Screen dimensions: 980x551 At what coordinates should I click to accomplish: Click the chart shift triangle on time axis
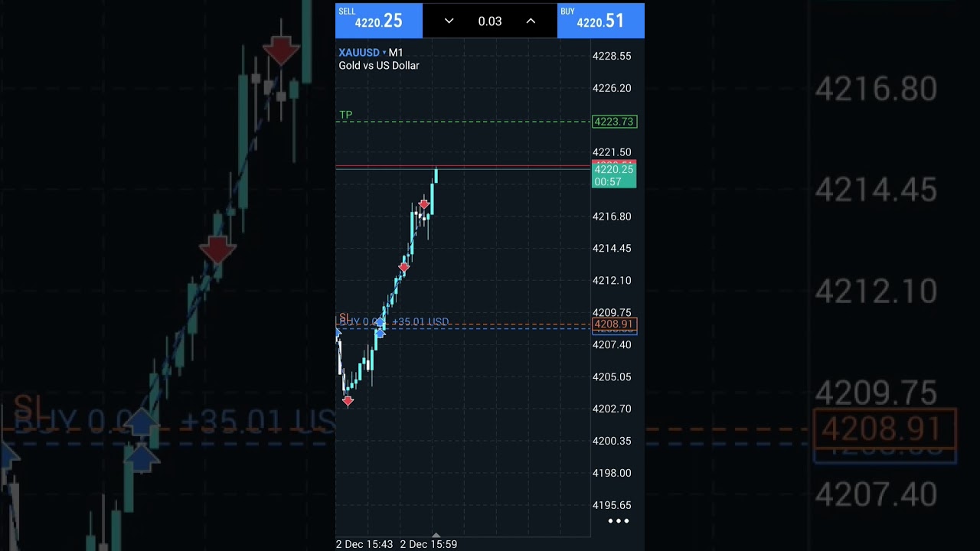[x=436, y=536]
